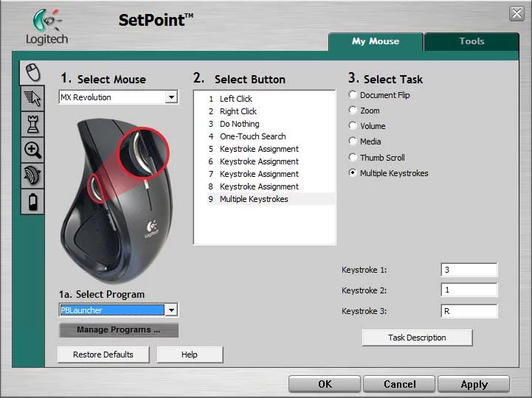Open the battery status icon
Image resolution: width=532 pixels, height=398 pixels.
point(32,202)
